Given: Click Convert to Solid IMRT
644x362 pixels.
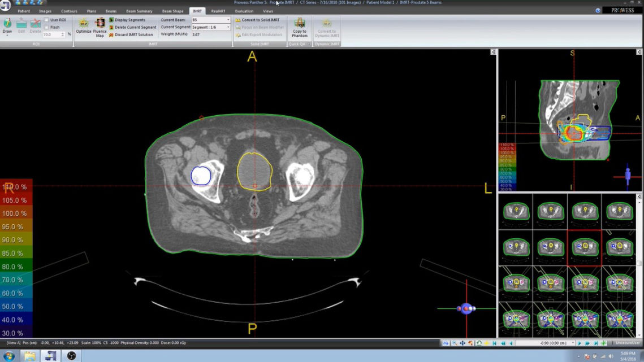Looking at the screenshot, I should [x=258, y=20].
